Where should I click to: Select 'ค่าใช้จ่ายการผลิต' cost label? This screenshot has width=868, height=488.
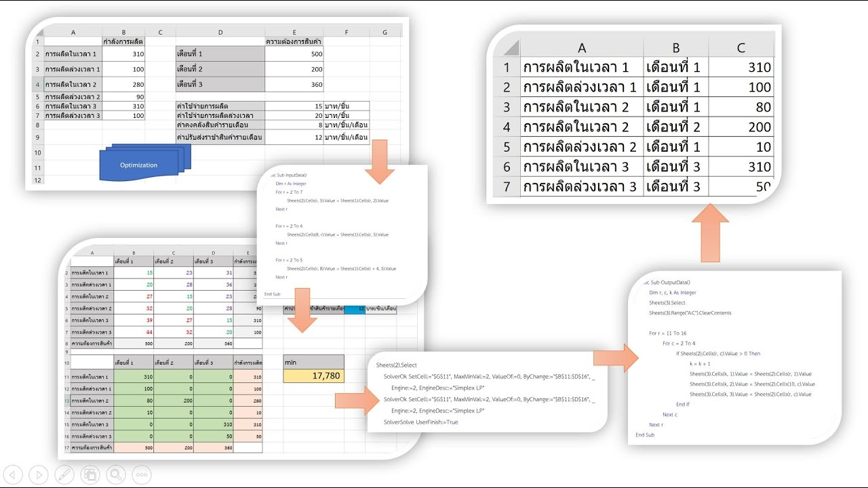pyautogui.click(x=220, y=106)
